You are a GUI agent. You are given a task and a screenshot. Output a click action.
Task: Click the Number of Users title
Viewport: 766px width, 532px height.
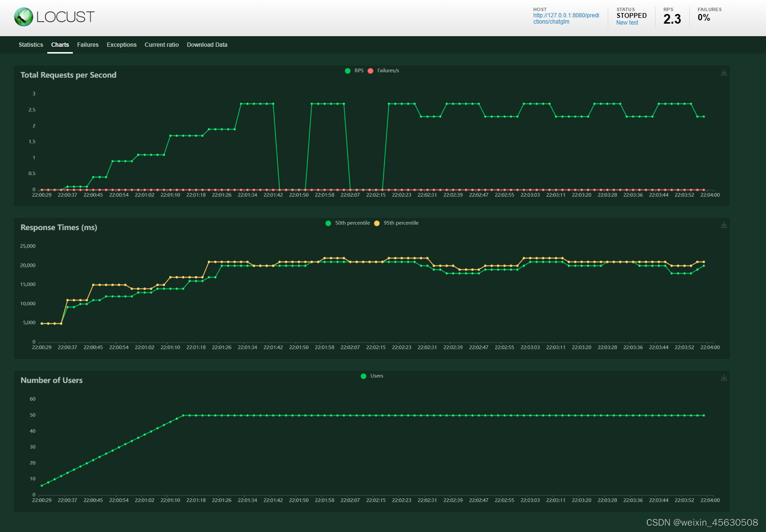click(52, 381)
